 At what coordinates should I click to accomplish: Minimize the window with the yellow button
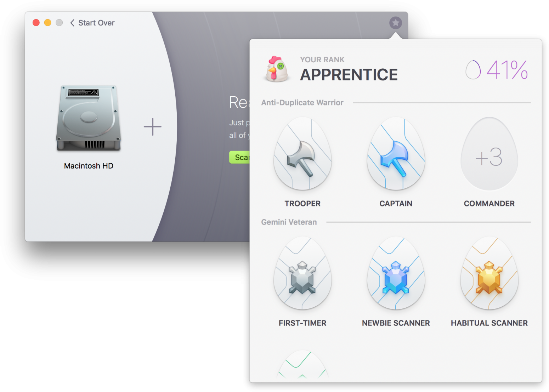[48, 23]
